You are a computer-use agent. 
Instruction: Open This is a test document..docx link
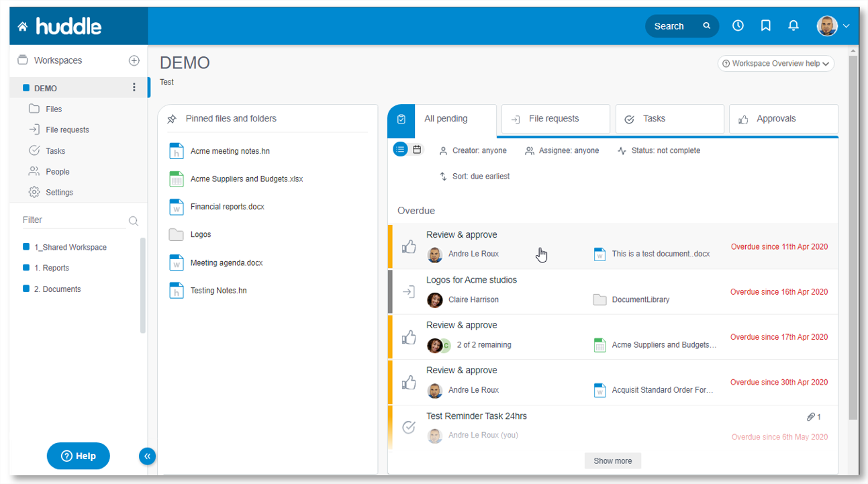pyautogui.click(x=661, y=254)
